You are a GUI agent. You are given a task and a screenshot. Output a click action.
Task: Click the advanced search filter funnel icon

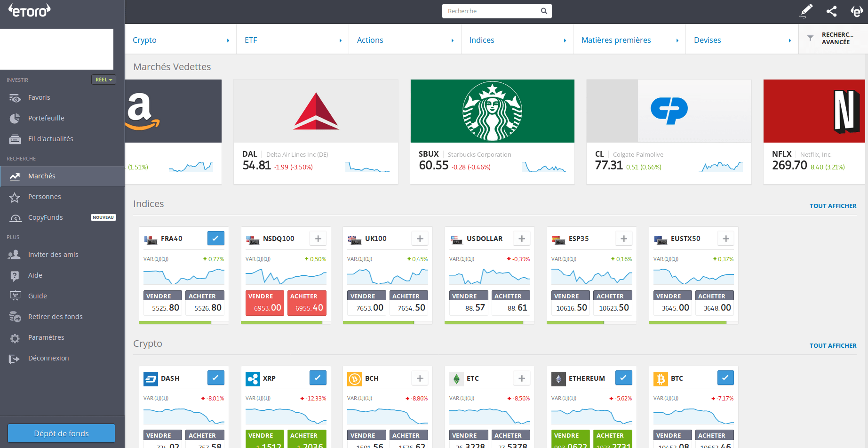point(810,39)
